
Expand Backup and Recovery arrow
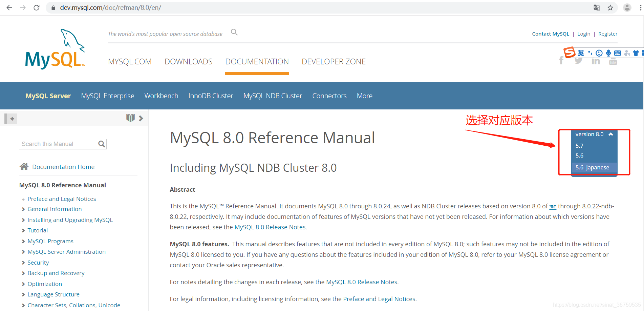point(23,273)
